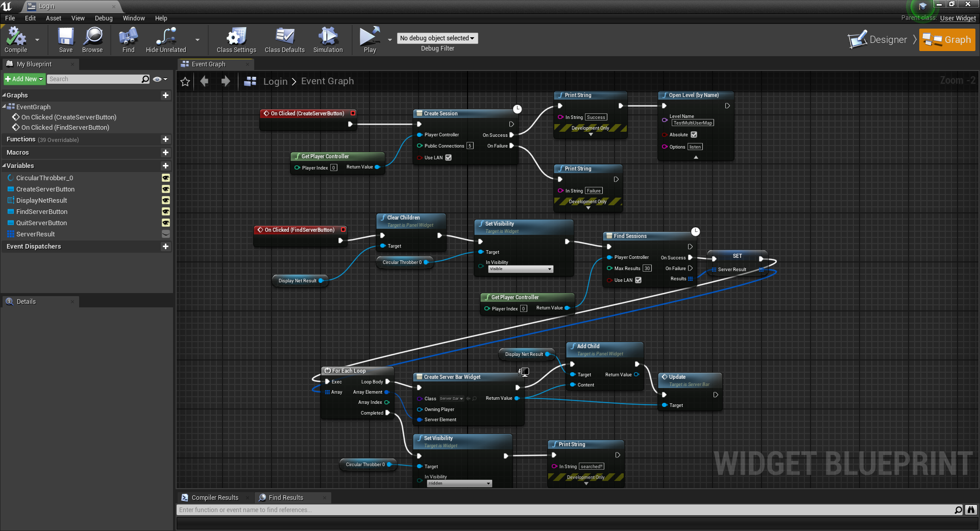Expand Print String Success node advanced arrow
This screenshot has height=531, width=980.
click(x=591, y=135)
